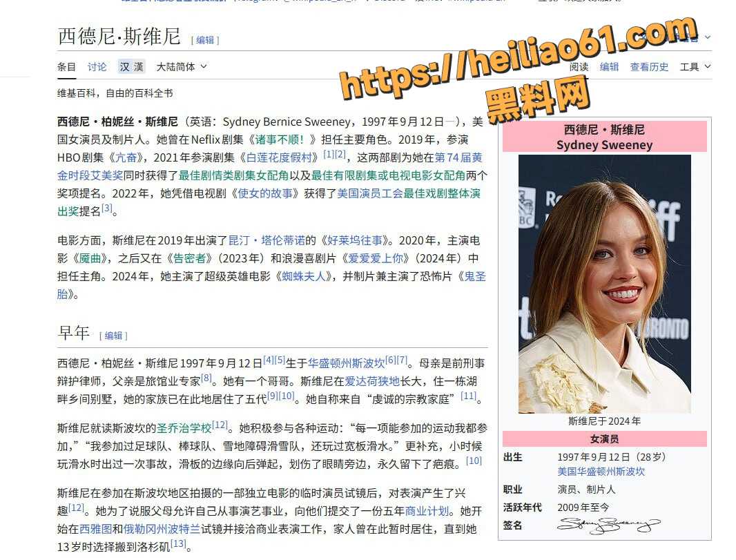The image size is (736, 560).
Task: Open 最佳有限剧集或电视电影女配角 link
Action: 388,175
